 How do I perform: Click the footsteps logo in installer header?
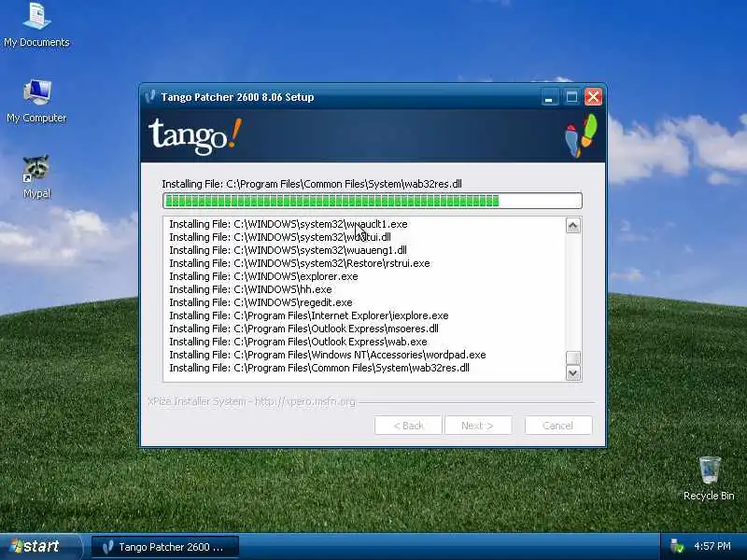click(581, 136)
